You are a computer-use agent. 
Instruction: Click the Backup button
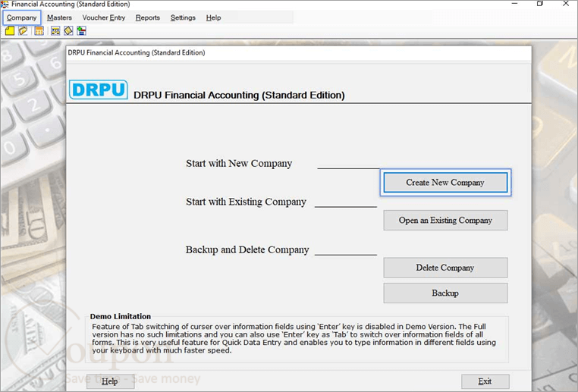pyautogui.click(x=445, y=293)
